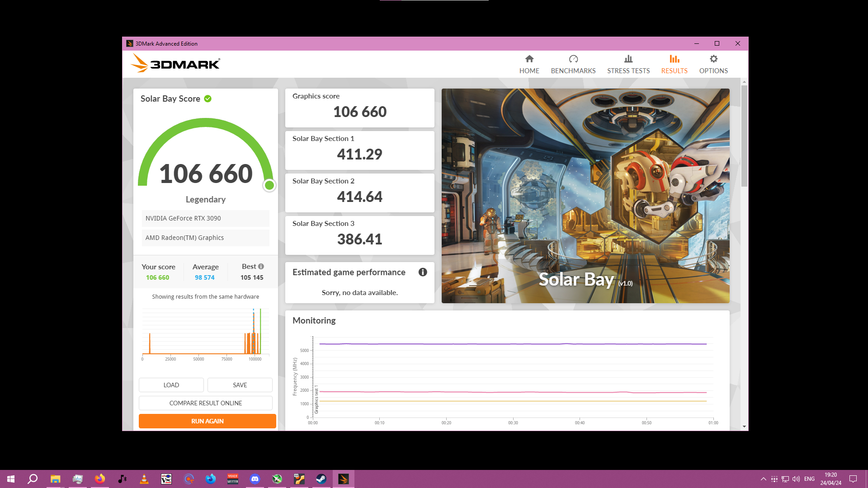Click the Best score 105 145
Viewport: 868px width, 488px height.
252,277
